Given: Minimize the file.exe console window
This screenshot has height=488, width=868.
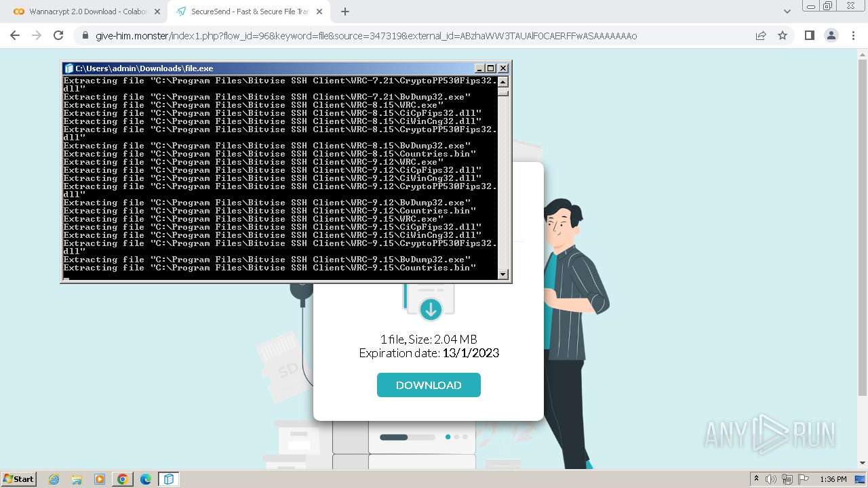Looking at the screenshot, I should tap(480, 68).
